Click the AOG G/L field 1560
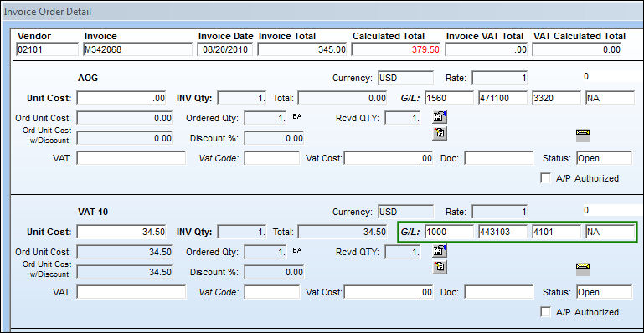The image size is (644, 333). point(450,98)
